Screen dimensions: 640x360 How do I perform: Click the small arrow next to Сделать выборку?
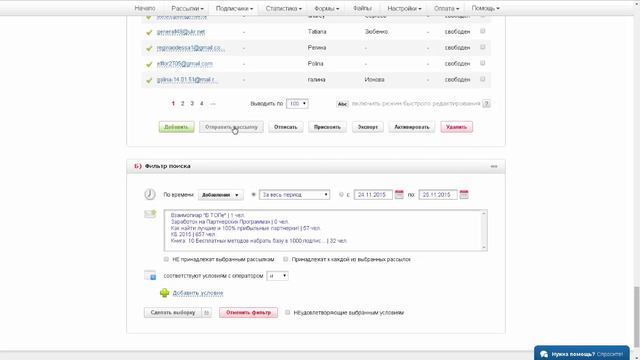click(207, 313)
